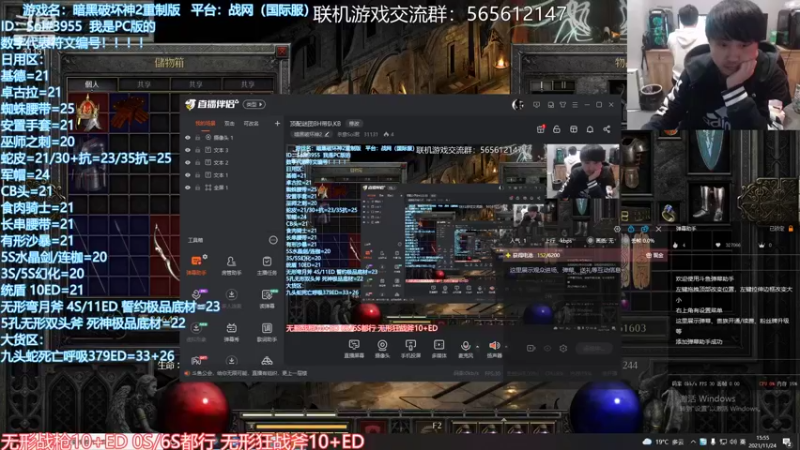Screen dimensions: 800x450
Task: Share the live stream
Action: click(607, 129)
